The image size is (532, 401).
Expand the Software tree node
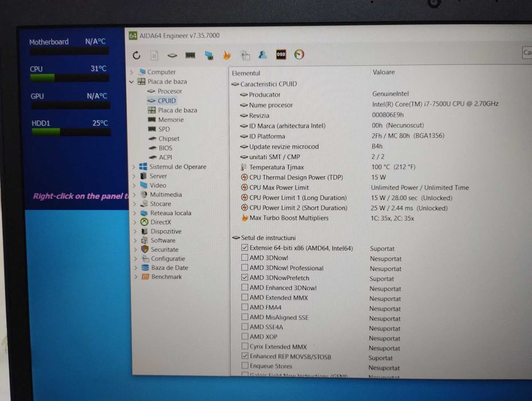135,241
